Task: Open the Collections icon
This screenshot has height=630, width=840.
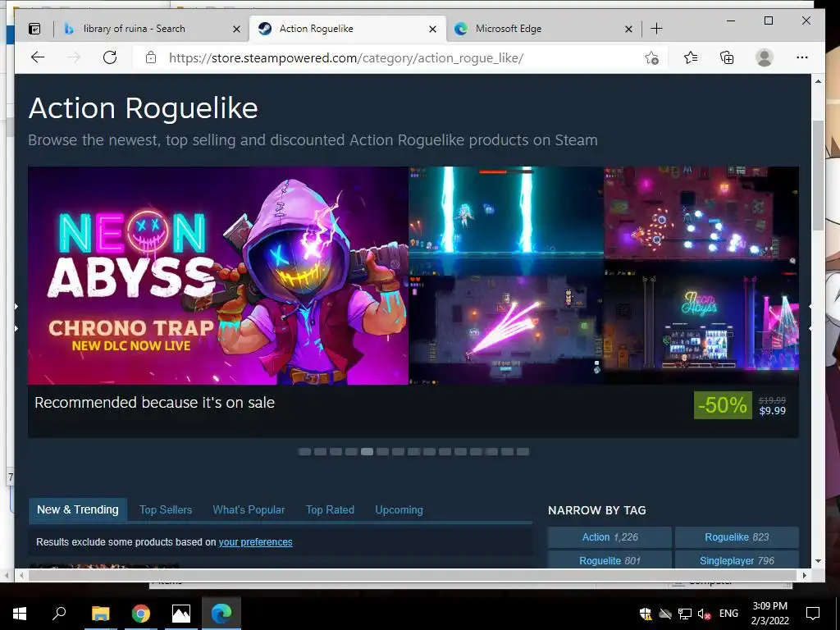Action: point(727,57)
